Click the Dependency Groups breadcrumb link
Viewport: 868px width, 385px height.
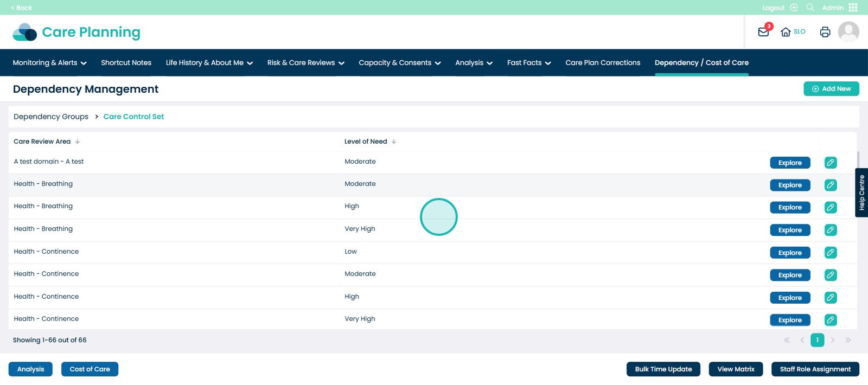click(51, 117)
